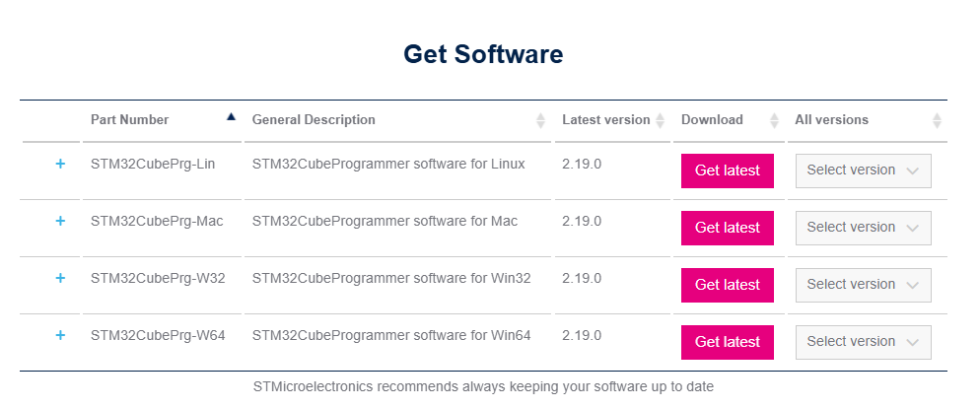The height and width of the screenshot is (408, 980).
Task: Open Select version dropdown for STM32CubePrg-W64
Action: (x=863, y=342)
